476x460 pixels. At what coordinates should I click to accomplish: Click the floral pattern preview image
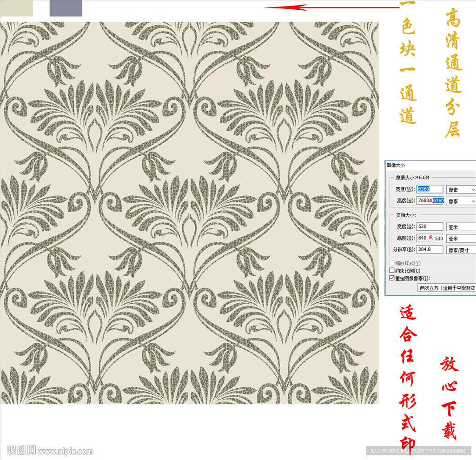pyautogui.click(x=189, y=213)
